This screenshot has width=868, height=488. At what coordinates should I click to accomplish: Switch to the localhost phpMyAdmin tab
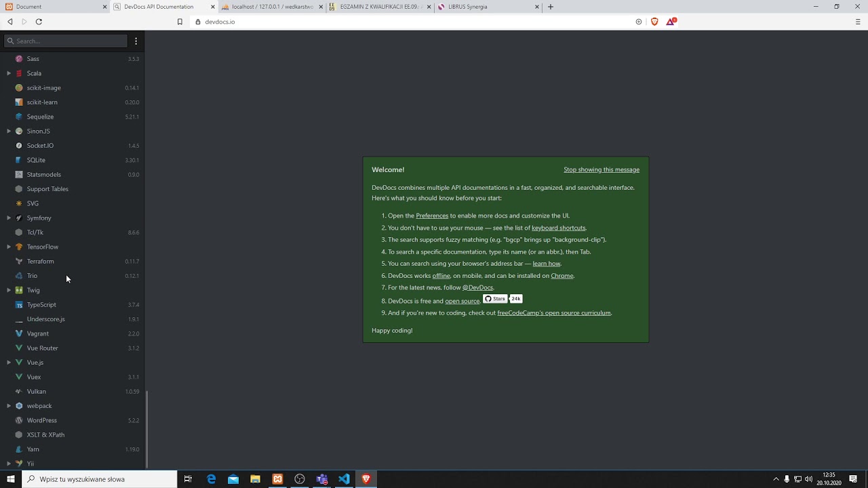(x=272, y=7)
